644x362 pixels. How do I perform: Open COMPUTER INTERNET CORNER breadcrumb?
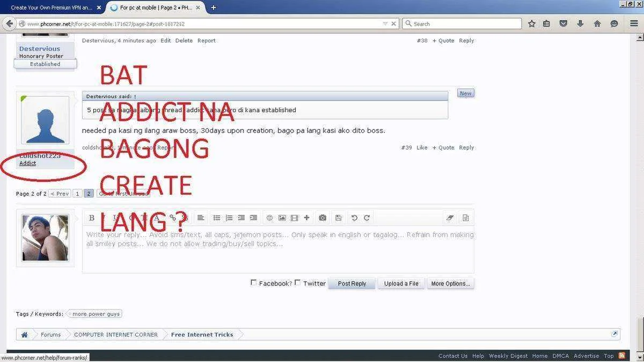pos(116,335)
